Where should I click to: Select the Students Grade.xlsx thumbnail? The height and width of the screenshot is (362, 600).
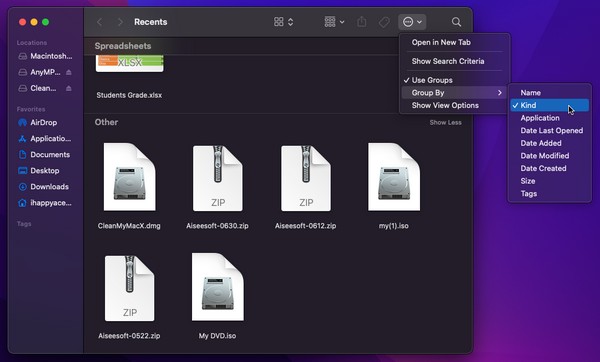[x=130, y=64]
